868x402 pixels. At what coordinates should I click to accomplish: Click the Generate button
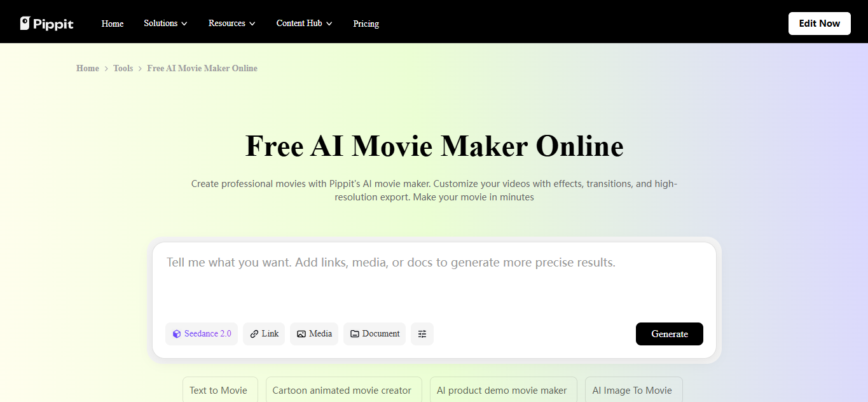tap(670, 334)
